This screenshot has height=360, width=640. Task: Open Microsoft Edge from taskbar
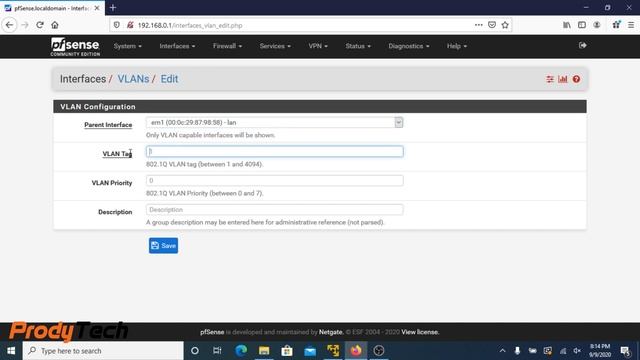241,351
